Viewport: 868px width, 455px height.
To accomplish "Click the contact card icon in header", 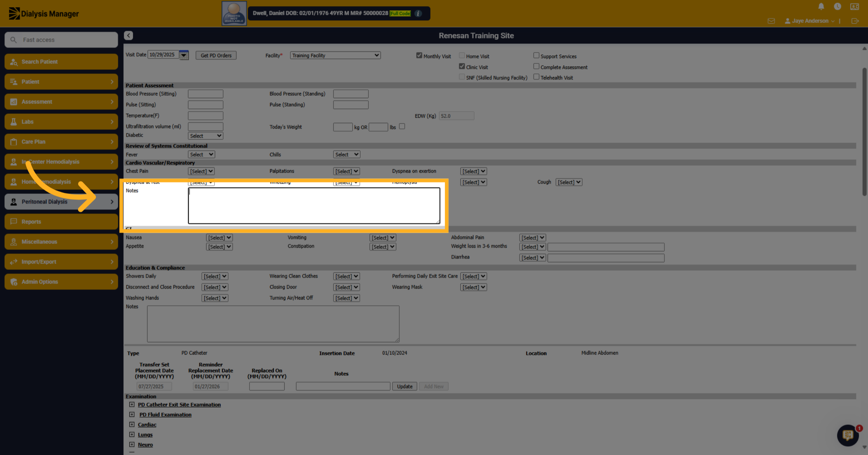I will click(854, 7).
